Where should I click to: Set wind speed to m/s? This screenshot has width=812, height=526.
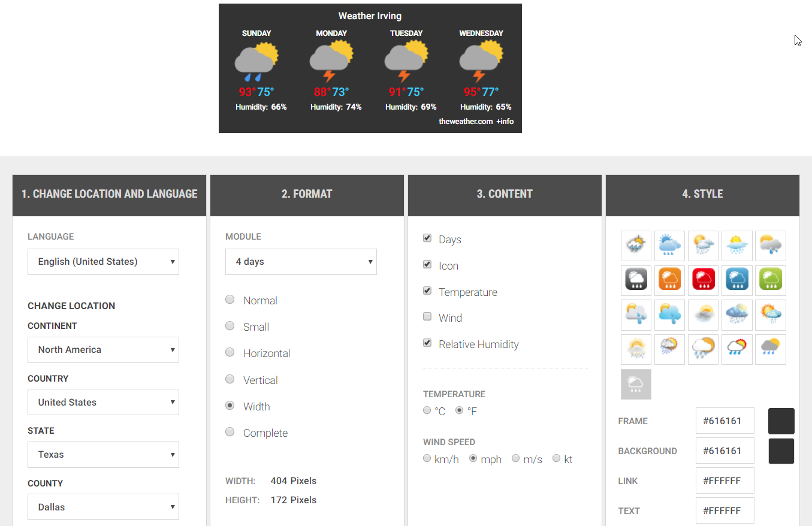click(x=516, y=458)
